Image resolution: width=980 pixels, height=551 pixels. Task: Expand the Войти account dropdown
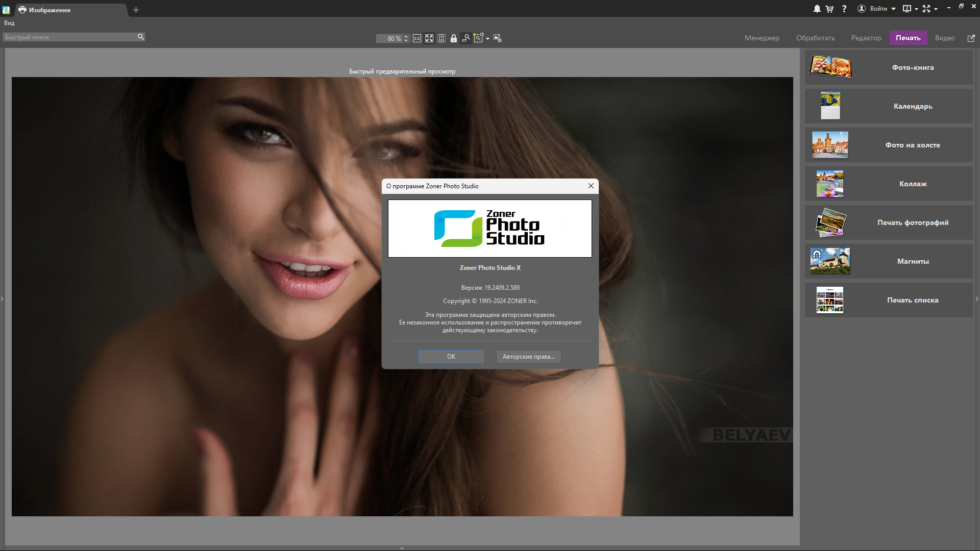893,9
